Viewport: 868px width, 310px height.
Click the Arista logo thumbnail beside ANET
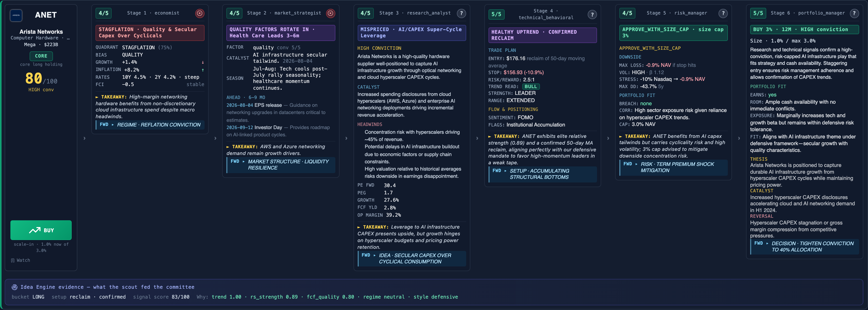(16, 15)
